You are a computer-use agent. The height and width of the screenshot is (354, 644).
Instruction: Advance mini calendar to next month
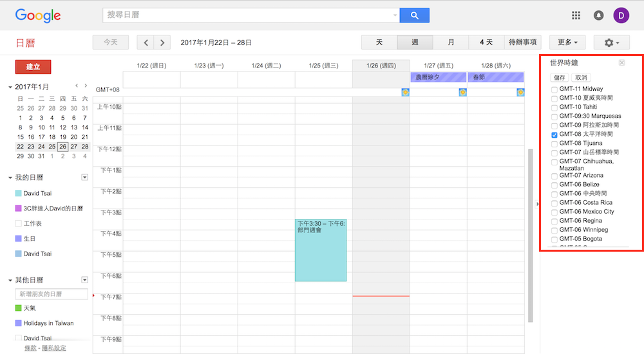(x=85, y=86)
